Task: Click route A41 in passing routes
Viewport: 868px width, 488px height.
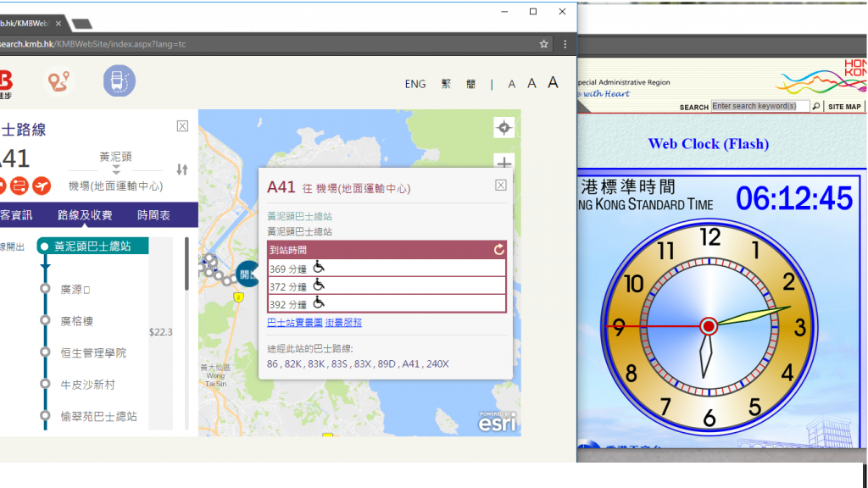Action: [411, 364]
